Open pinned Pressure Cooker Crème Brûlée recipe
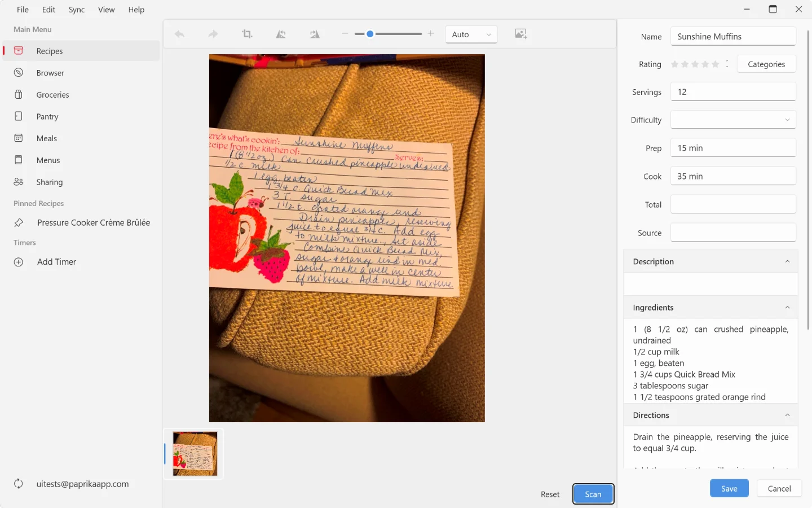The width and height of the screenshot is (812, 508). click(82, 222)
